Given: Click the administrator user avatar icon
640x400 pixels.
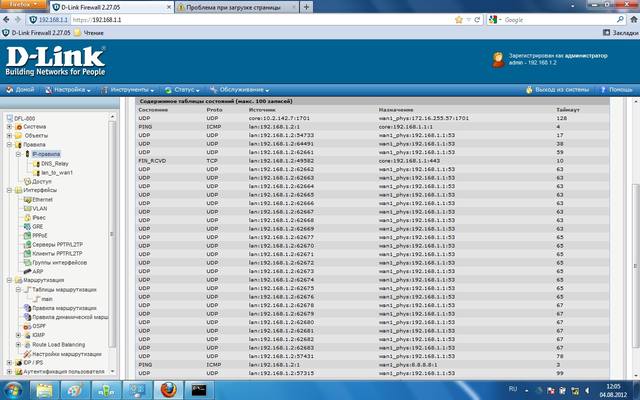Looking at the screenshot, I should (x=498, y=60).
